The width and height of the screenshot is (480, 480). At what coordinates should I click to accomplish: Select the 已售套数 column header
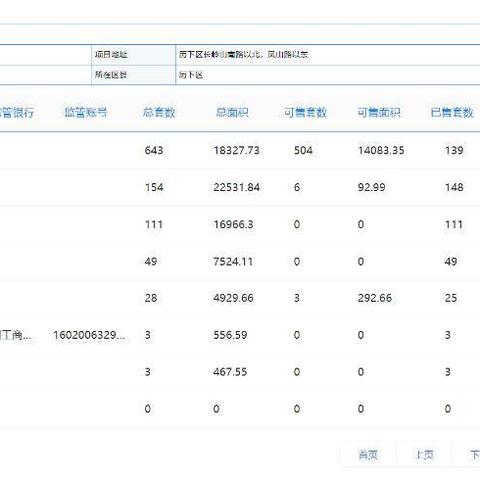tap(452, 112)
